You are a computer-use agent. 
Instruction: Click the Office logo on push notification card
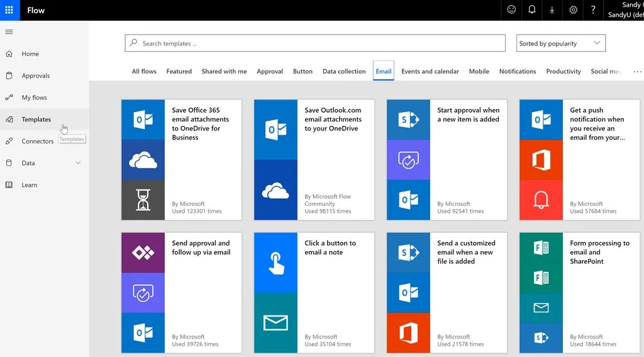[541, 159]
